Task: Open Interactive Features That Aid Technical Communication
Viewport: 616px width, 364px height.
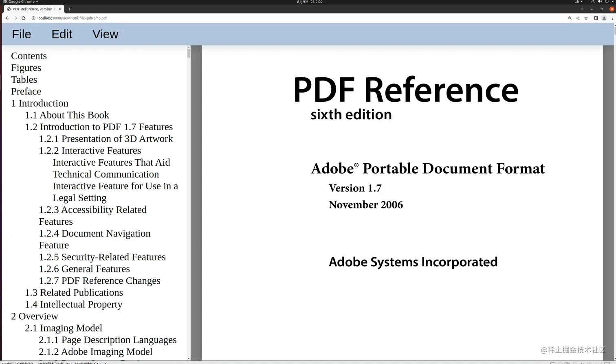Action: coord(111,168)
